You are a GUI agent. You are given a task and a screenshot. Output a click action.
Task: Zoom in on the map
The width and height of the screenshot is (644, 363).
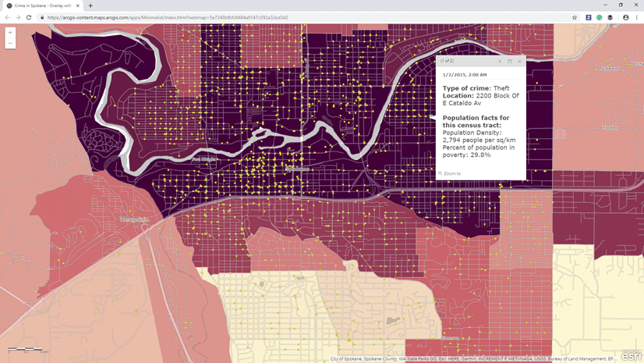(x=10, y=33)
